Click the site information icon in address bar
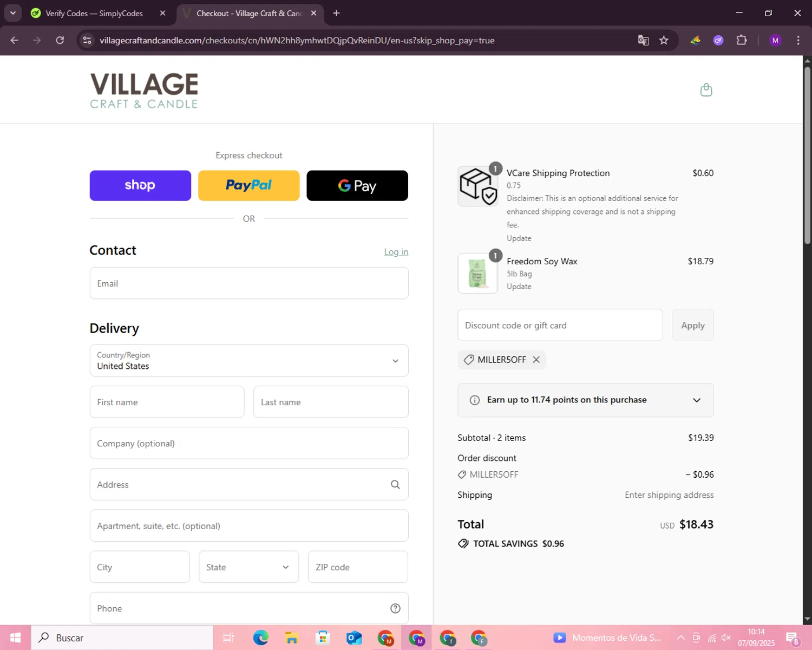The width and height of the screenshot is (812, 650). click(x=87, y=40)
